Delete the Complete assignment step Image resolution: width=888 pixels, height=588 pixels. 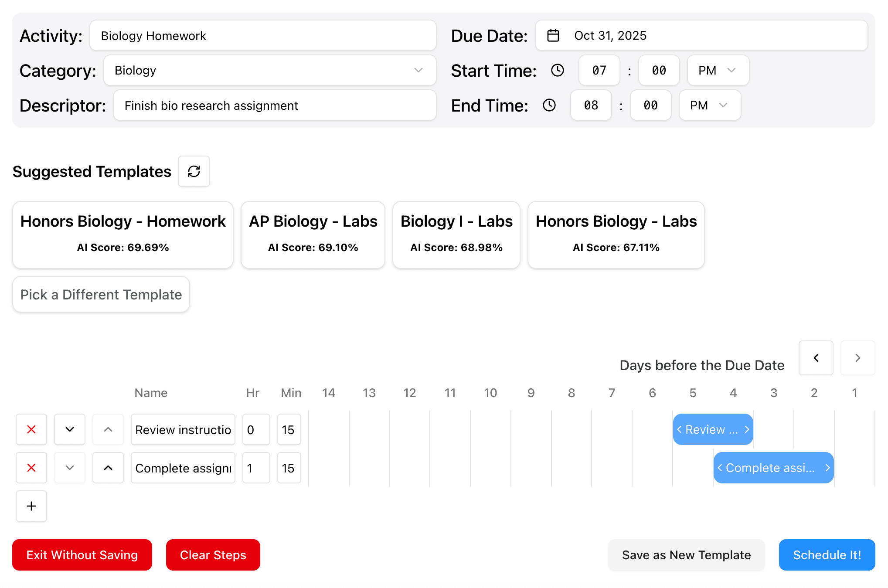[x=31, y=468]
